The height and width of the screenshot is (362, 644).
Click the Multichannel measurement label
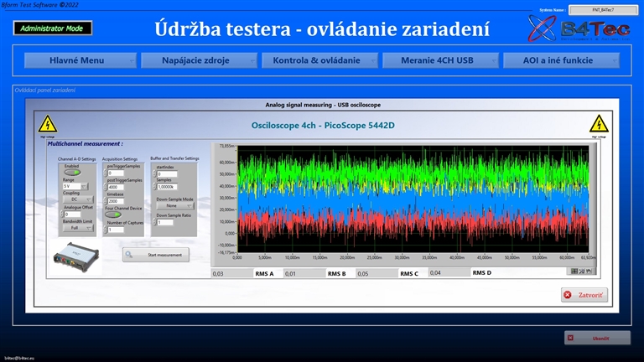(x=85, y=143)
